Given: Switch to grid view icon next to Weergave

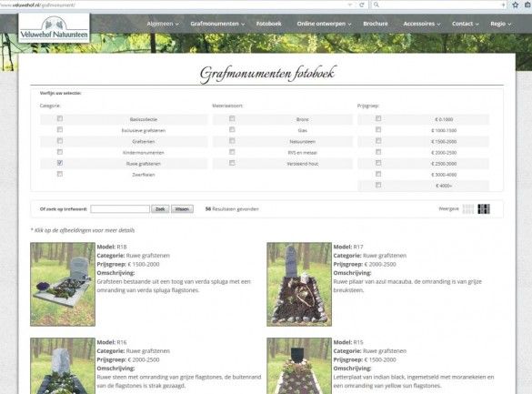Looking at the screenshot, I should coord(484,209).
